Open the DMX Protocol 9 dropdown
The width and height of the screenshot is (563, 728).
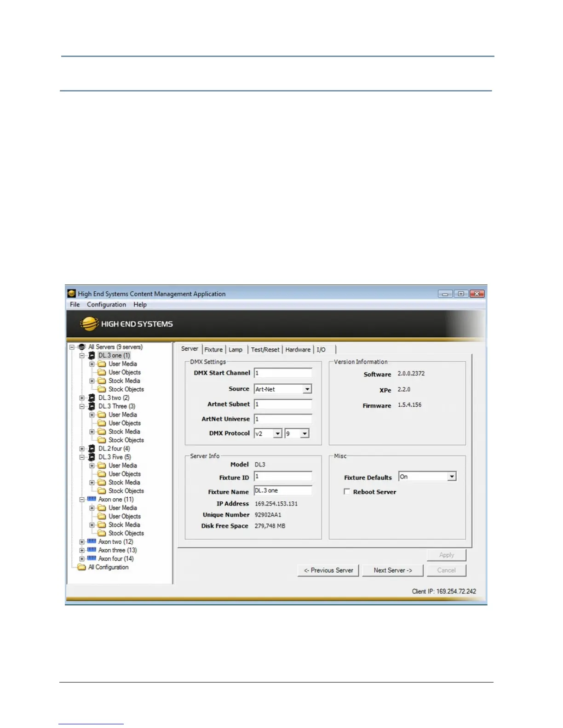(304, 434)
